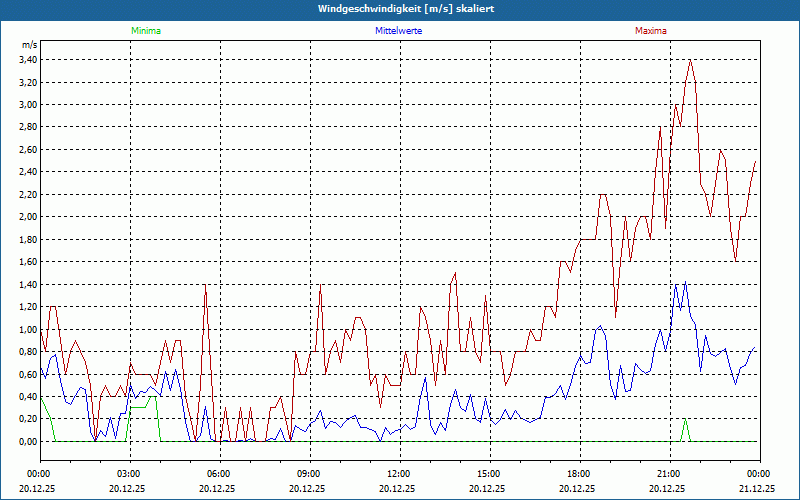Select the 06:00 time axis label
This screenshot has width=800, height=500.
tap(219, 473)
